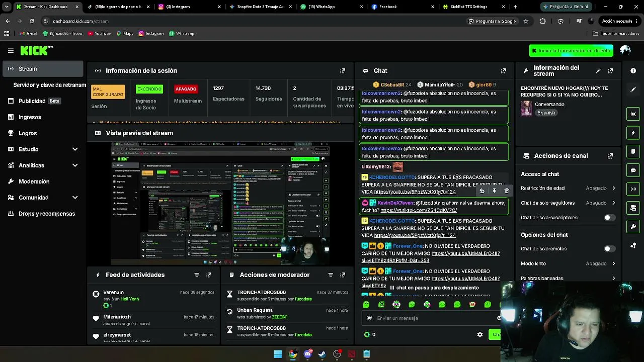Toggle stream info wrench widget in sidebar

click(633, 227)
